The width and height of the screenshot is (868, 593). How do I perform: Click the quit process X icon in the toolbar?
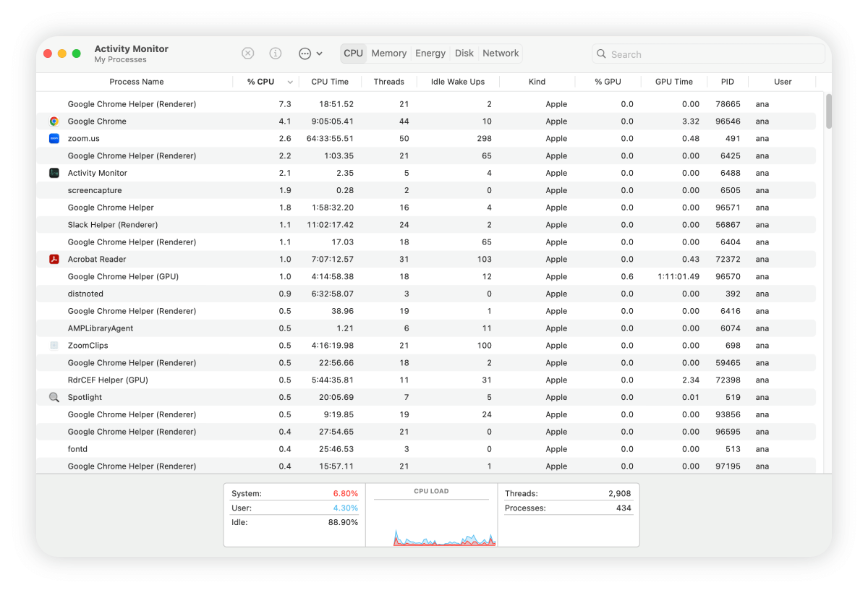[247, 53]
